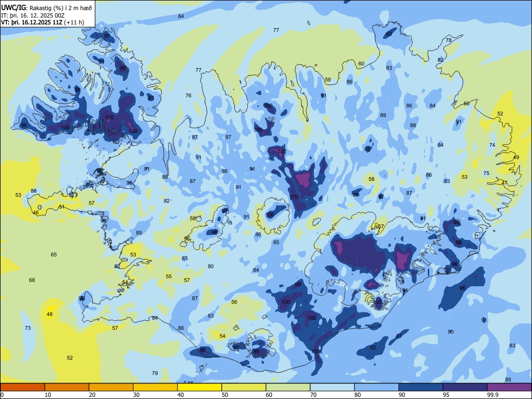This screenshot has width=532, height=399.
Task: Select the 30–40 gold legend swatch
Action: [155, 387]
